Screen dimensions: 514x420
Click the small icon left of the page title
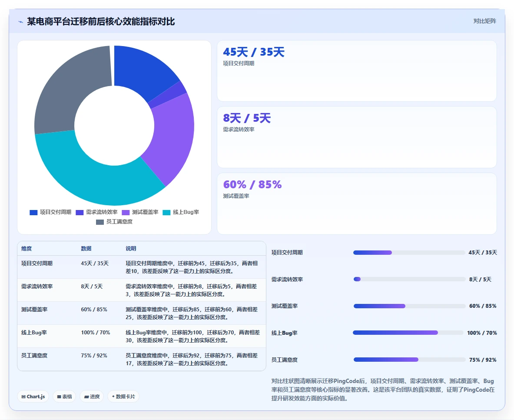21,22
